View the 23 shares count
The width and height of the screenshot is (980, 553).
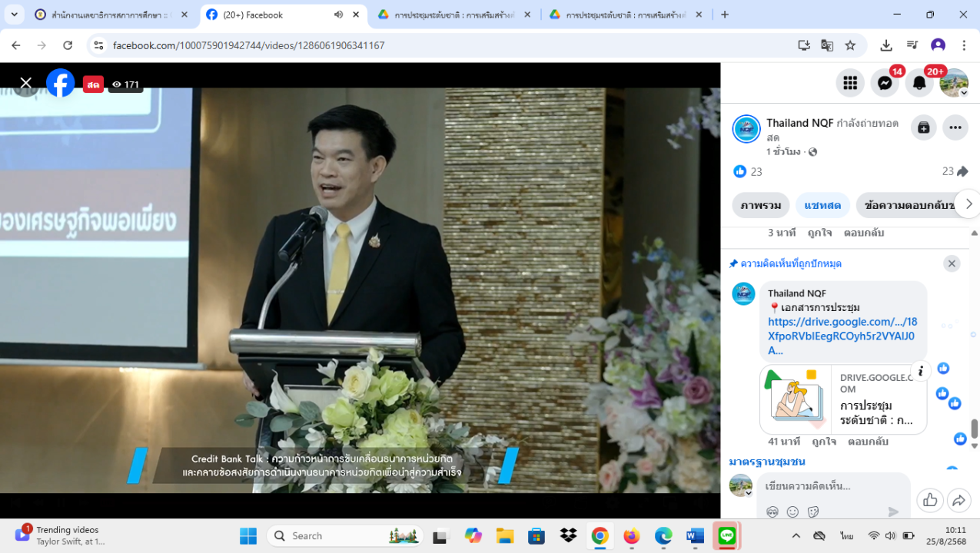(955, 171)
